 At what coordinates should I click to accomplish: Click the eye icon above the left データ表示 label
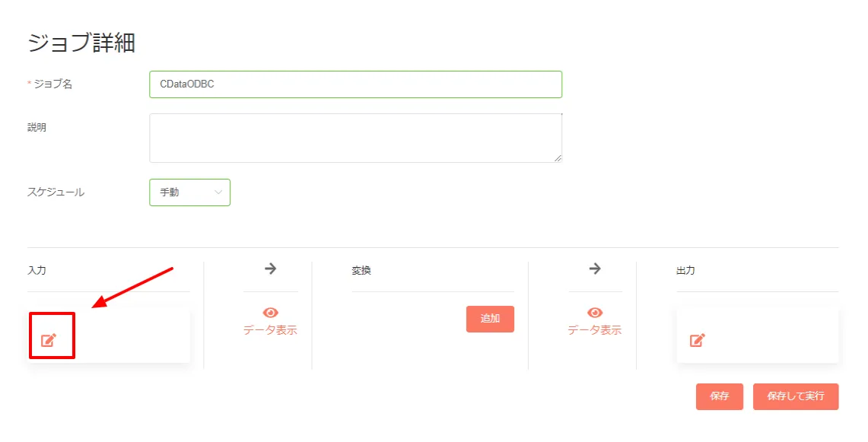(x=271, y=310)
